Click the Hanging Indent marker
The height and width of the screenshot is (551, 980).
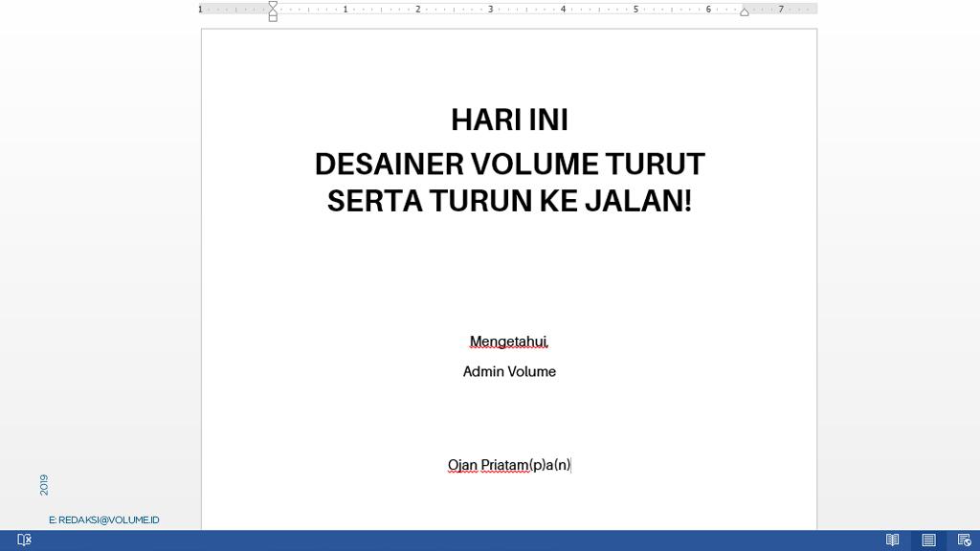point(273,11)
